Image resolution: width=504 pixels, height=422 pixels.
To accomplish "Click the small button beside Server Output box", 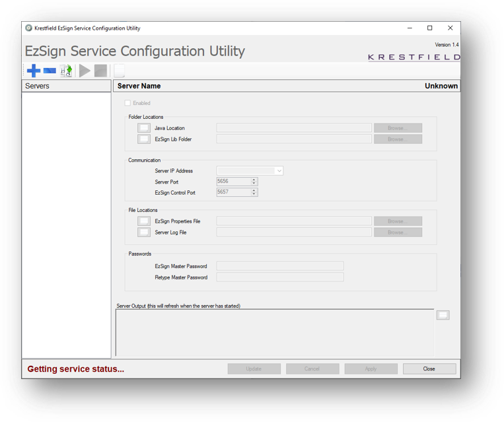I will (x=443, y=315).
